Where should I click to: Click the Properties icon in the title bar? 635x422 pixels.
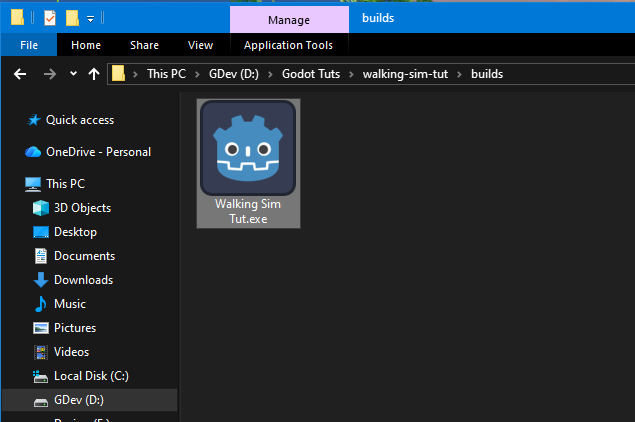click(x=49, y=17)
